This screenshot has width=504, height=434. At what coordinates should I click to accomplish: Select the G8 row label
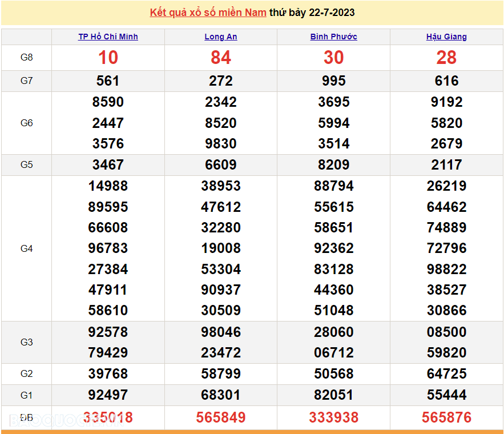(x=26, y=57)
